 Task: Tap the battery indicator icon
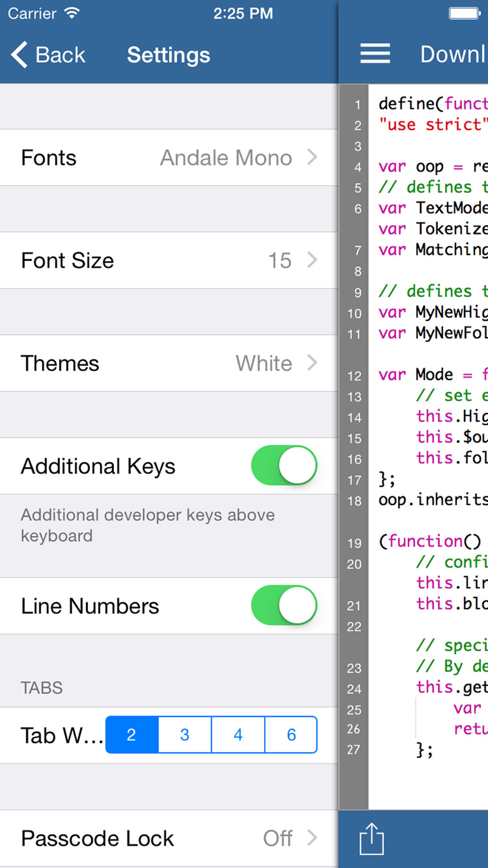465,13
